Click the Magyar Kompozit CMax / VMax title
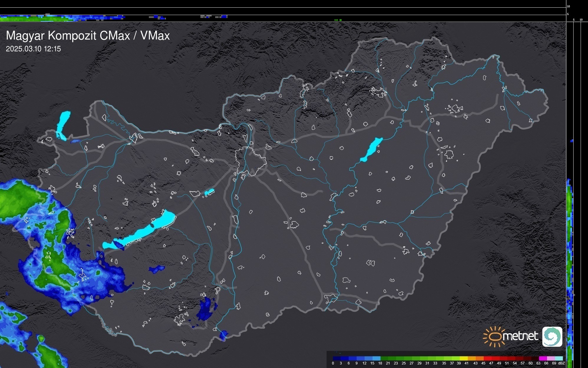The image size is (588, 368). 88,36
